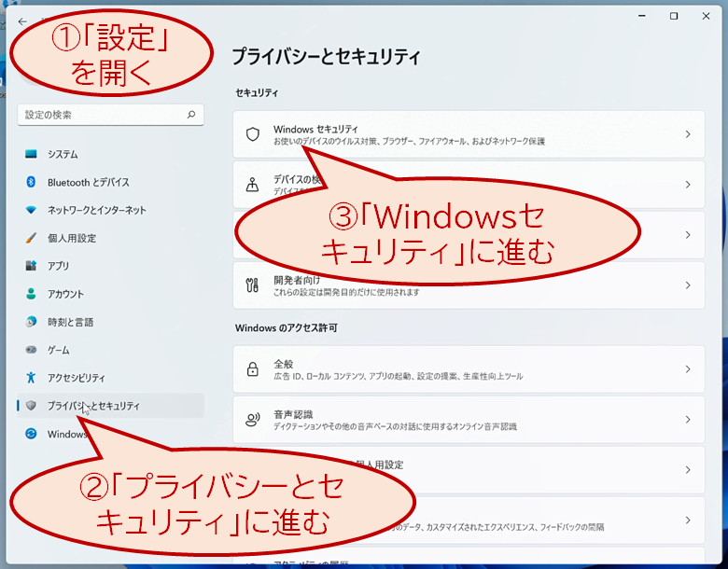The image size is (728, 569).
Task: Open アカウント settings category
Action: point(110,294)
